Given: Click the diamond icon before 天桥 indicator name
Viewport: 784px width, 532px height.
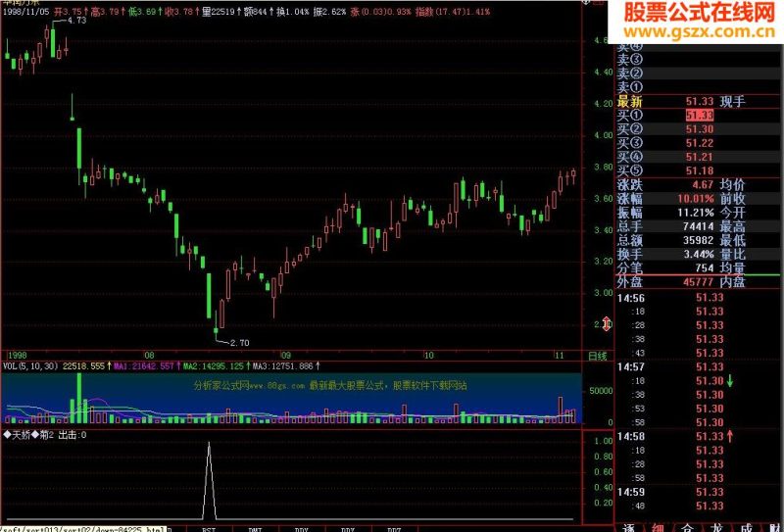Looking at the screenshot, I should pos(7,435).
